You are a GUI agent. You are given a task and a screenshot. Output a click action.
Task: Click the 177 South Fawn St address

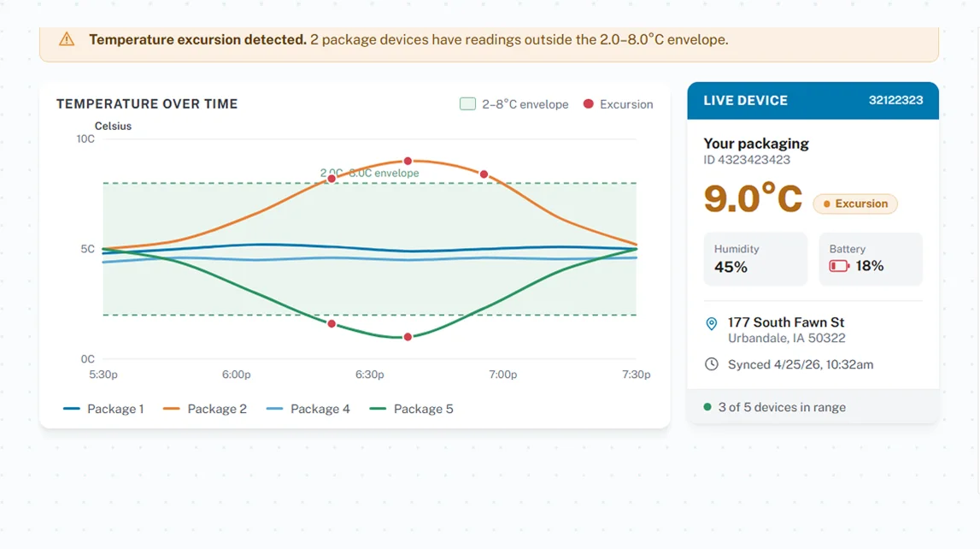tap(786, 322)
